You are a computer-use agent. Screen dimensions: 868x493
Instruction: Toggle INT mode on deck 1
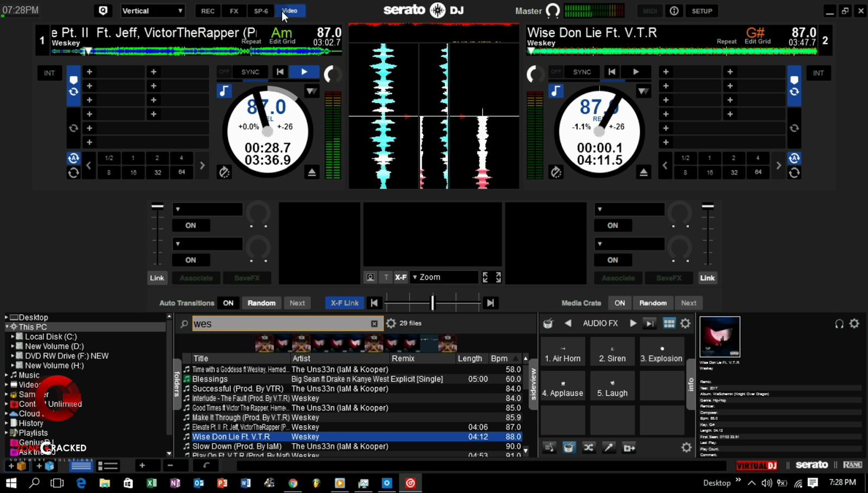click(x=49, y=73)
